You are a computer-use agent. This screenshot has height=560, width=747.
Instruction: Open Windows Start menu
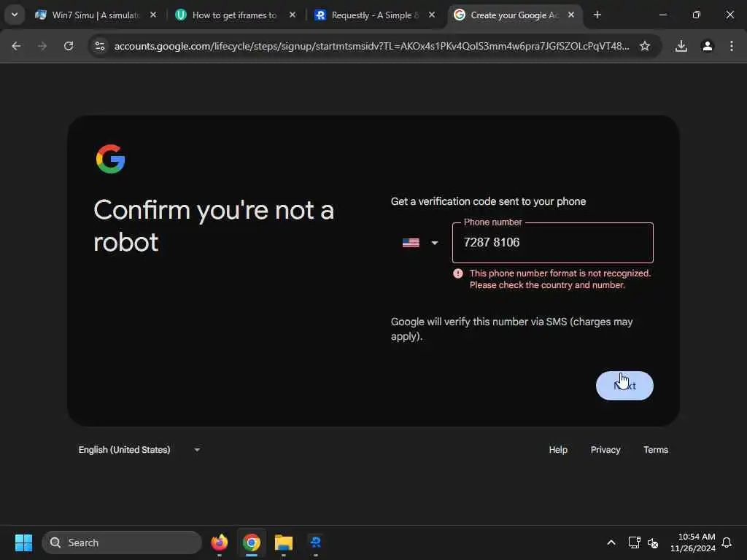[x=23, y=542]
